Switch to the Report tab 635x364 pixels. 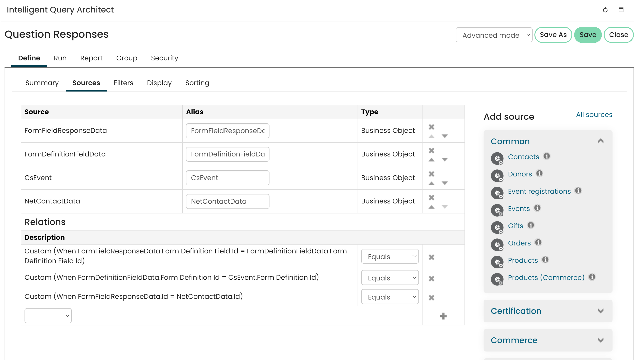[91, 58]
